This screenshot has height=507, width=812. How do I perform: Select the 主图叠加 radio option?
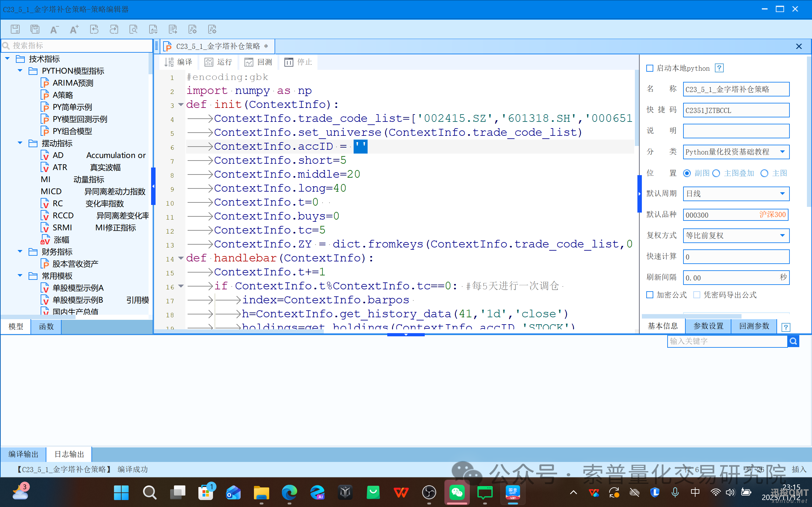716,173
